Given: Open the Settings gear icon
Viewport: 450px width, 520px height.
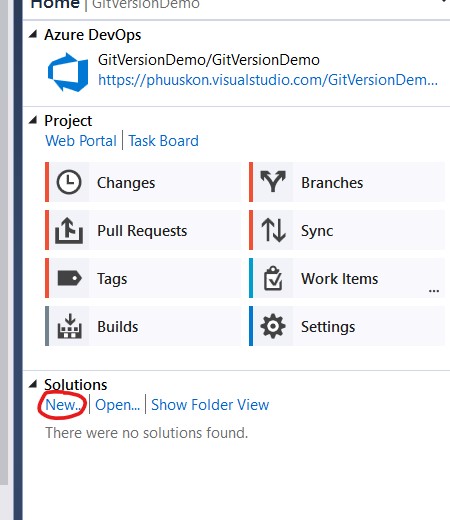Looking at the screenshot, I should click(x=273, y=326).
